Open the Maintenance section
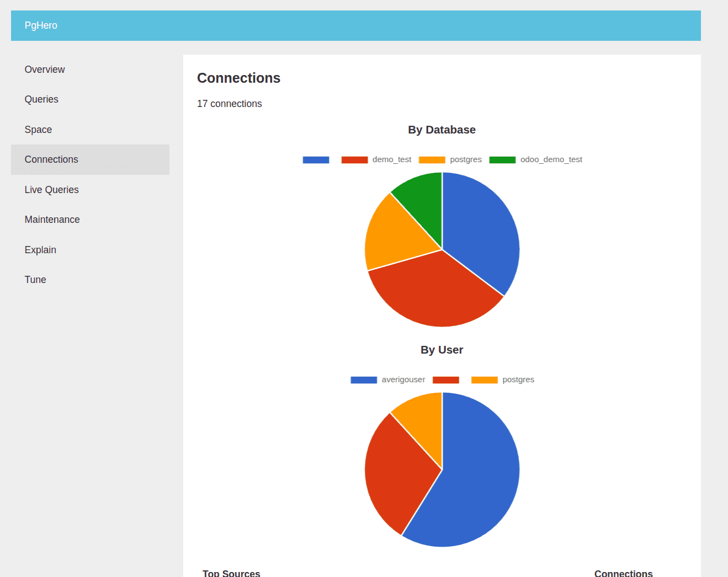Image resolution: width=728 pixels, height=577 pixels. 52,219
